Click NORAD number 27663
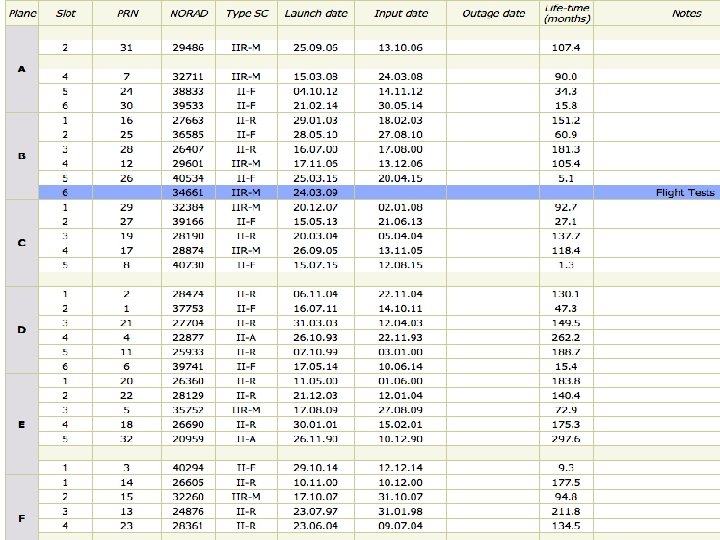Image resolution: width=720 pixels, height=540 pixels. [x=188, y=120]
